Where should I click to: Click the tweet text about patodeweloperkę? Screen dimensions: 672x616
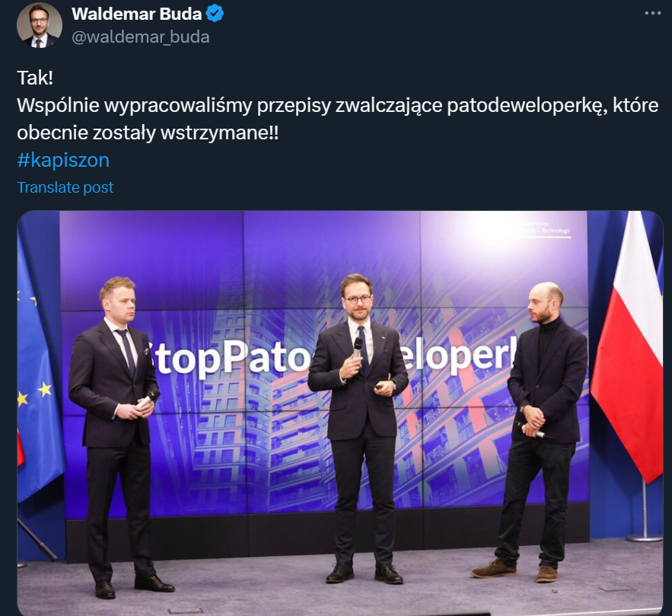click(x=338, y=119)
